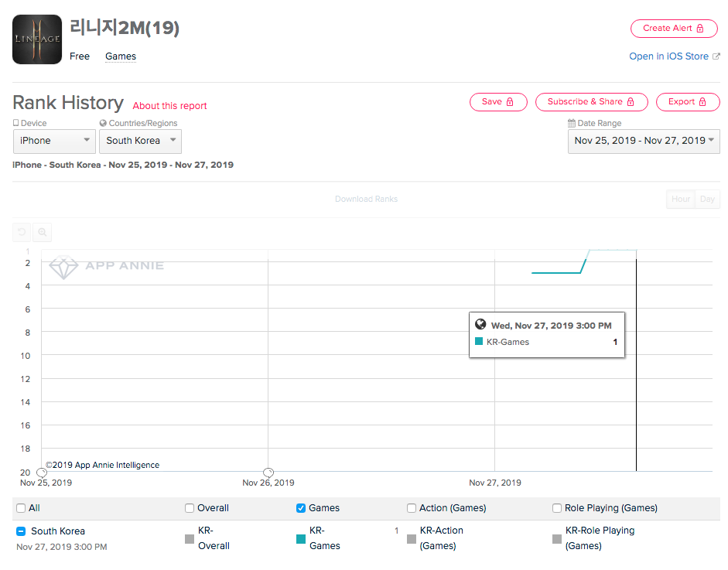Click the KR-Role Playing gray swatch
The image size is (728, 570).
pos(557,539)
